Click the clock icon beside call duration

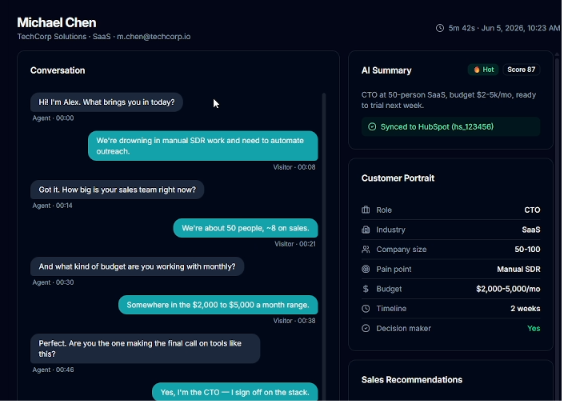pyautogui.click(x=440, y=28)
